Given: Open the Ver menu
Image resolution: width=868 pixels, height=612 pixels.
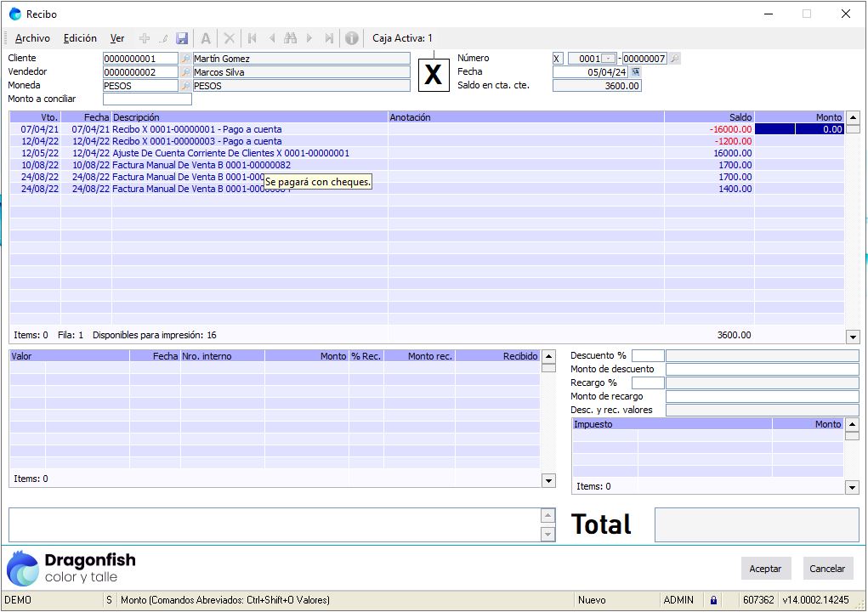Looking at the screenshot, I should (116, 38).
